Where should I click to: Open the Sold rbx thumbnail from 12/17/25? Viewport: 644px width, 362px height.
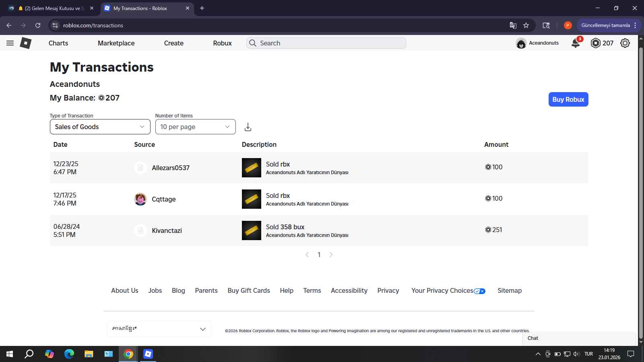(x=252, y=199)
